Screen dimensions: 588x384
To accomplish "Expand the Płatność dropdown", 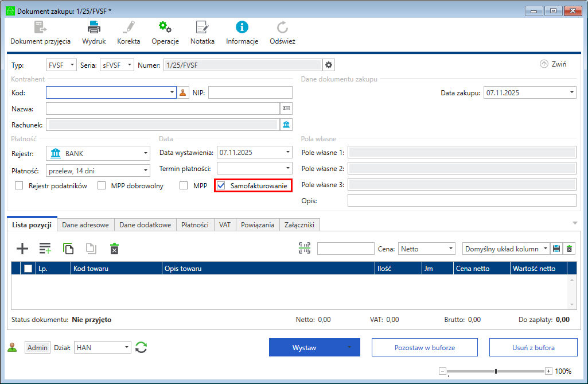I will click(145, 170).
